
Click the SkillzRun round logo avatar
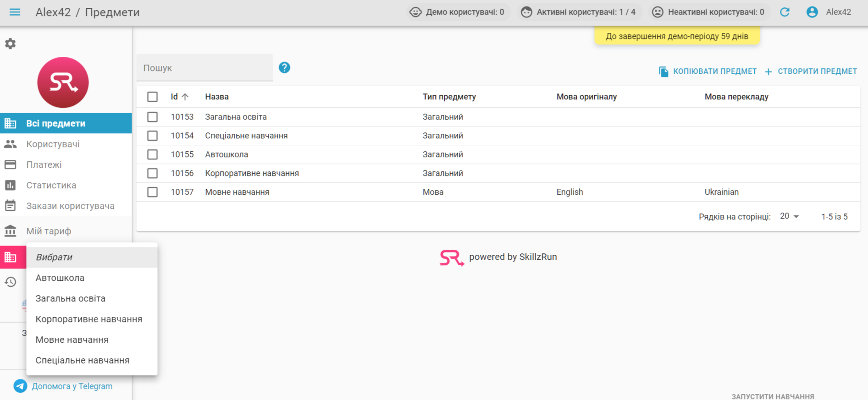(63, 82)
